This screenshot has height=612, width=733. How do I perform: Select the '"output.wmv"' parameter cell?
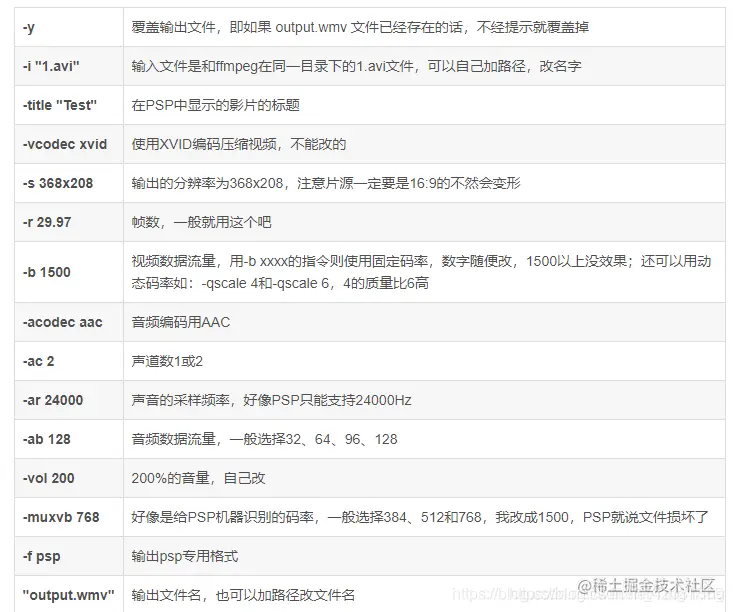[69, 595]
